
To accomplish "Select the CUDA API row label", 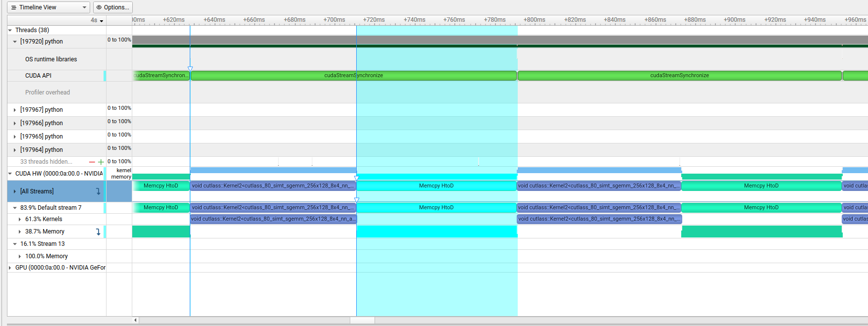I will point(38,76).
